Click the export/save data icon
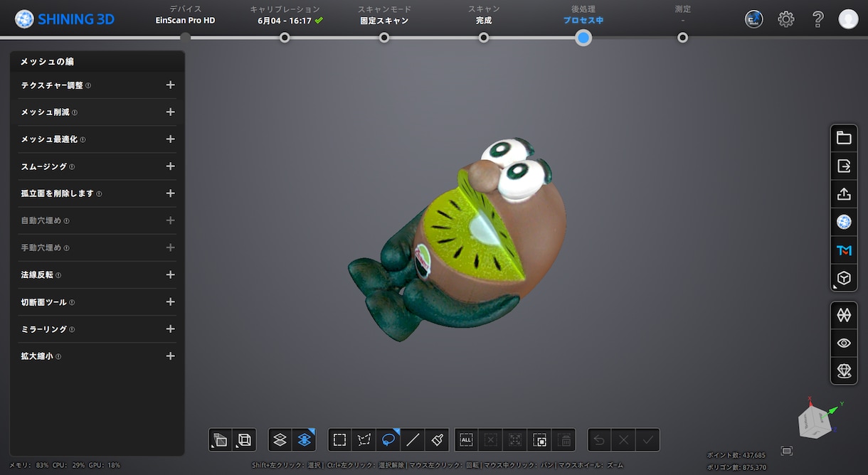 (x=844, y=166)
